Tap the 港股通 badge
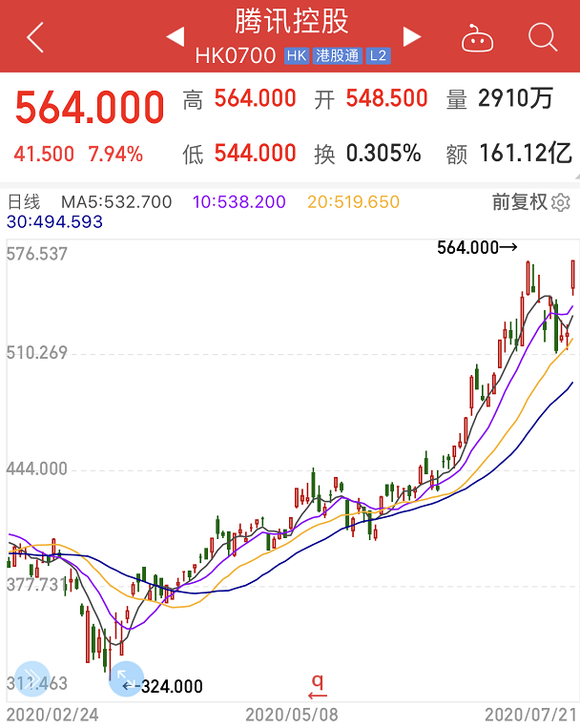Viewport: 580px width, 728px height. pos(337,56)
